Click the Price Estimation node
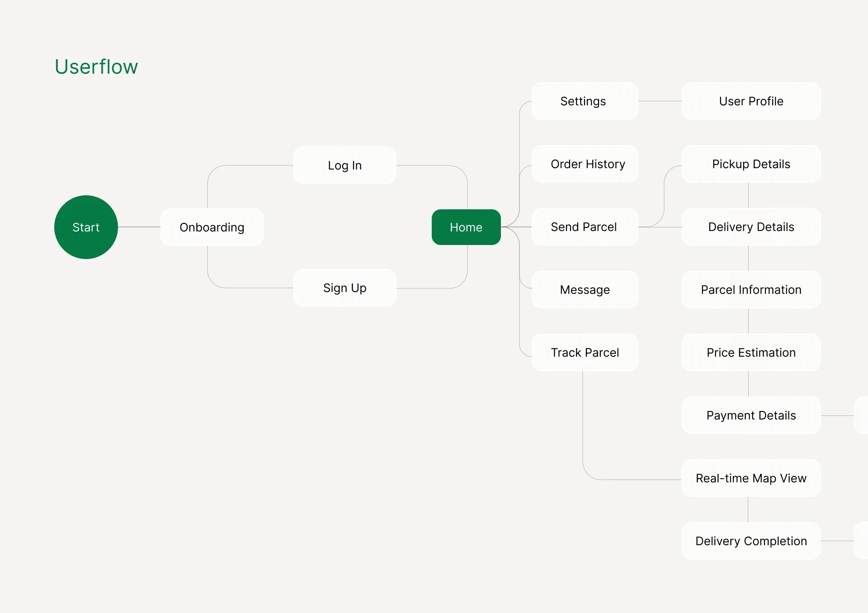This screenshot has height=613, width=868. (x=751, y=353)
